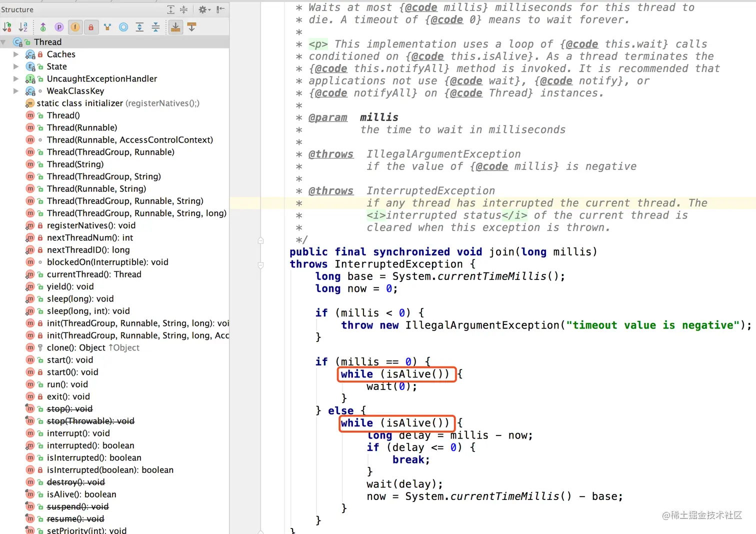Click the method icon beside currentThread(): Thread
756x534 pixels.
30,274
